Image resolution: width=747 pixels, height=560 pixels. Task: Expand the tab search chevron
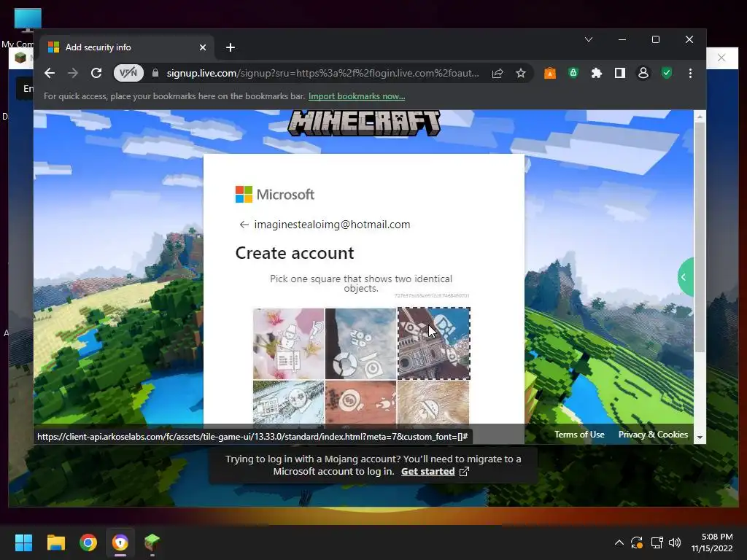coord(589,39)
